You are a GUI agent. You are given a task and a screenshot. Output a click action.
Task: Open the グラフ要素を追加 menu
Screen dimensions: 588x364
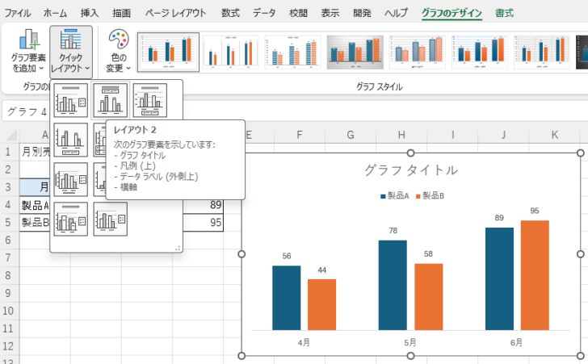coord(28,51)
